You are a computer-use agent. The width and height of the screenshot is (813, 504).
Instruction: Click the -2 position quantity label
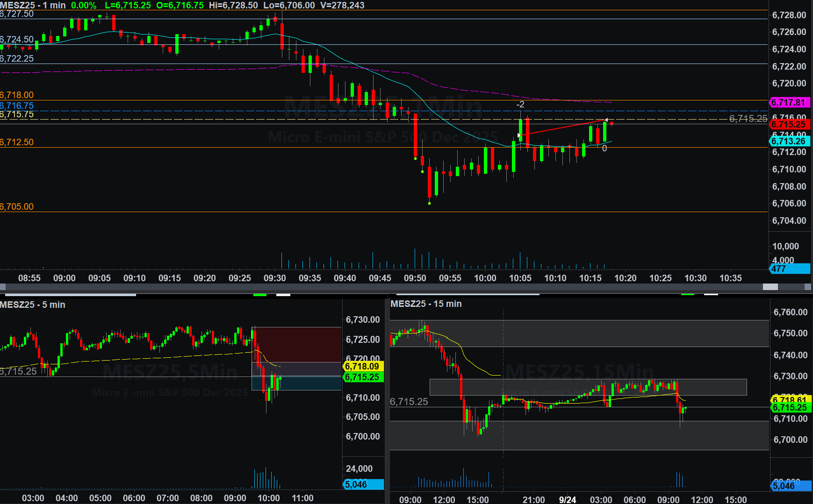click(x=520, y=105)
